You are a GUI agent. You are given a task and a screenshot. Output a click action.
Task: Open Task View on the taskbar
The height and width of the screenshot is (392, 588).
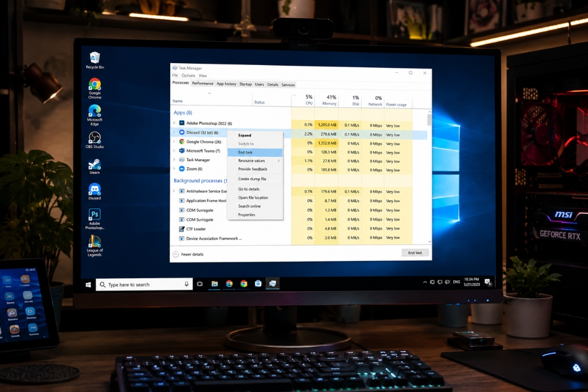(x=200, y=284)
